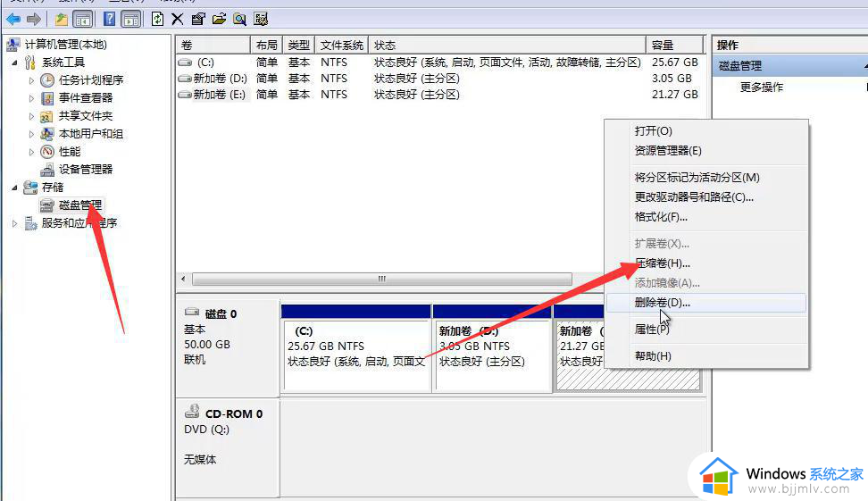Click the Up one level folder icon
Screen dimensions: 868x501
point(61,20)
